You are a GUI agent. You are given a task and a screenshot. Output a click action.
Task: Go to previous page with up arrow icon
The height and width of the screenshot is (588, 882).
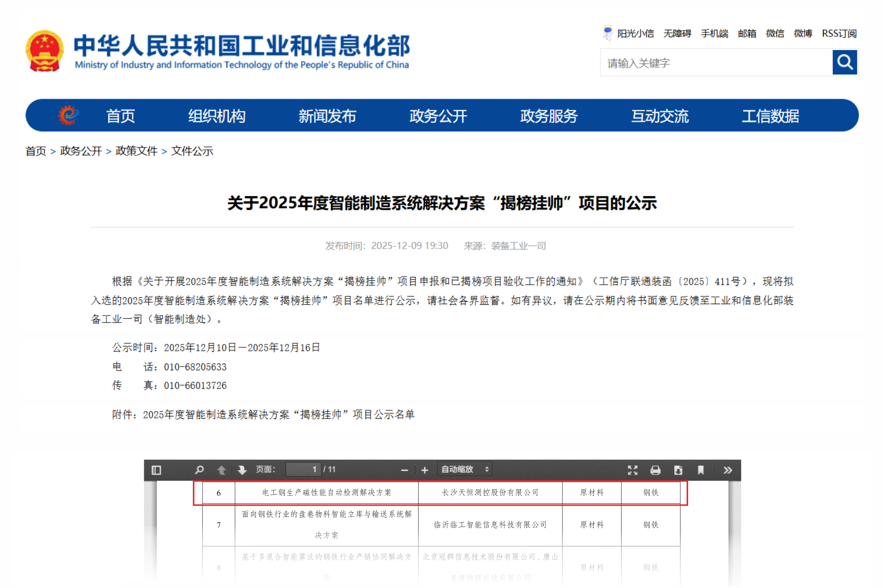coord(222,469)
